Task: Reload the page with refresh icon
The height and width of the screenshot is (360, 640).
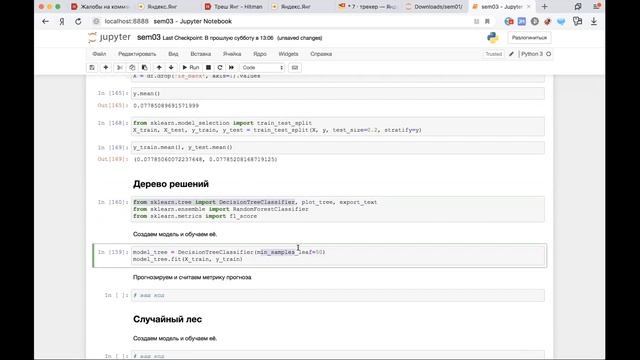Action: pyautogui.click(x=78, y=21)
